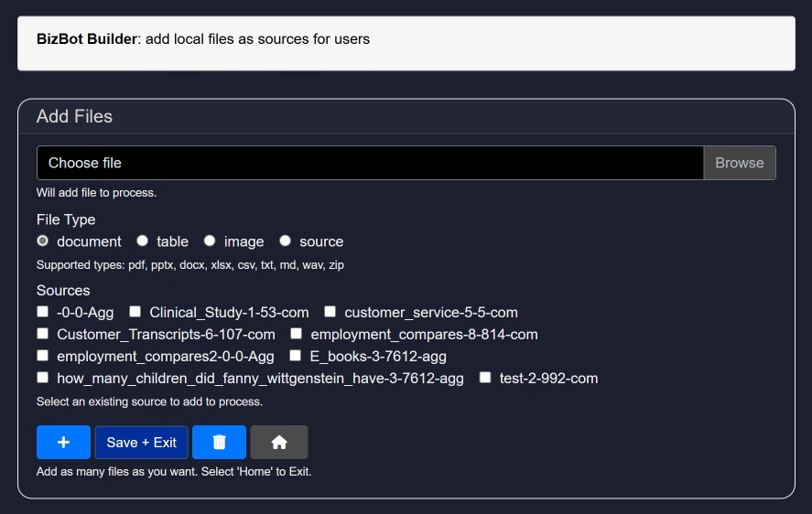This screenshot has width=812, height=514.
Task: Click the Home icon to exit
Action: tap(279, 443)
